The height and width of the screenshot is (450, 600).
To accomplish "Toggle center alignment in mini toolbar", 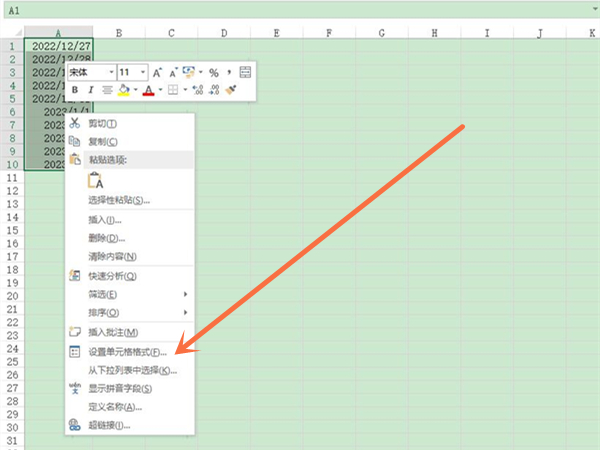I will click(107, 90).
